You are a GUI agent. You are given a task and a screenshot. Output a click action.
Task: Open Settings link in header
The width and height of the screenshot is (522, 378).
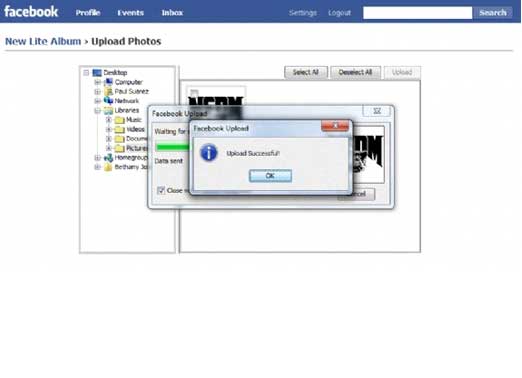click(303, 13)
